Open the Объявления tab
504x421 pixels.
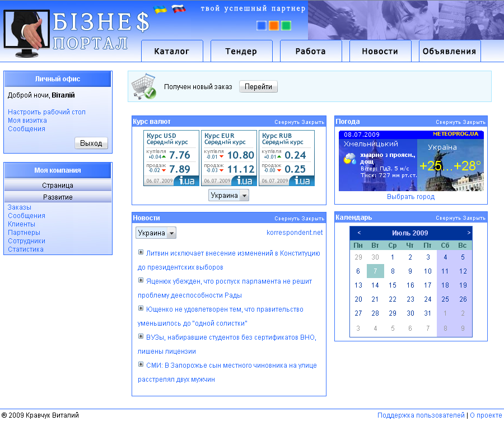coord(450,51)
